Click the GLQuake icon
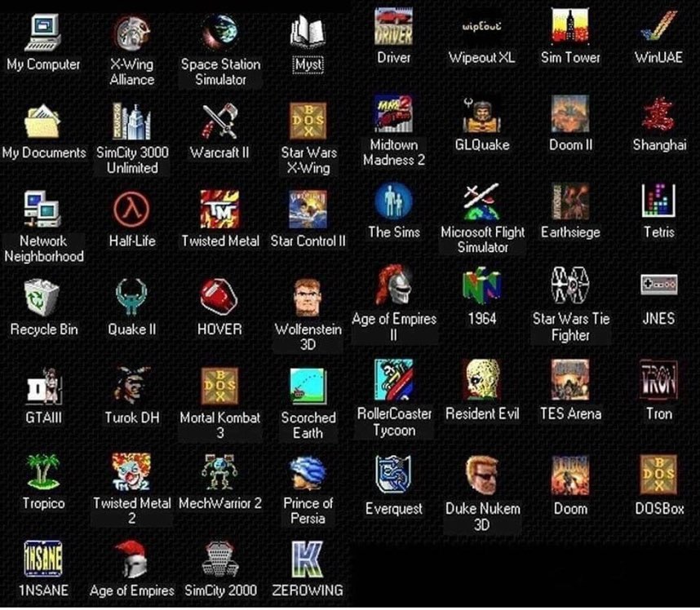The image size is (700, 610). coord(481,114)
